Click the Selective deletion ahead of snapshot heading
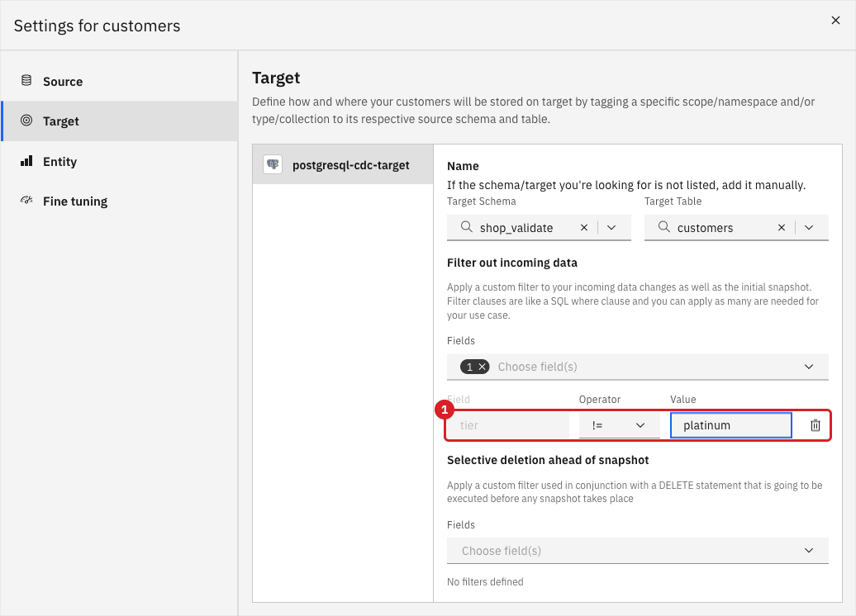The height and width of the screenshot is (616, 856). click(x=548, y=460)
